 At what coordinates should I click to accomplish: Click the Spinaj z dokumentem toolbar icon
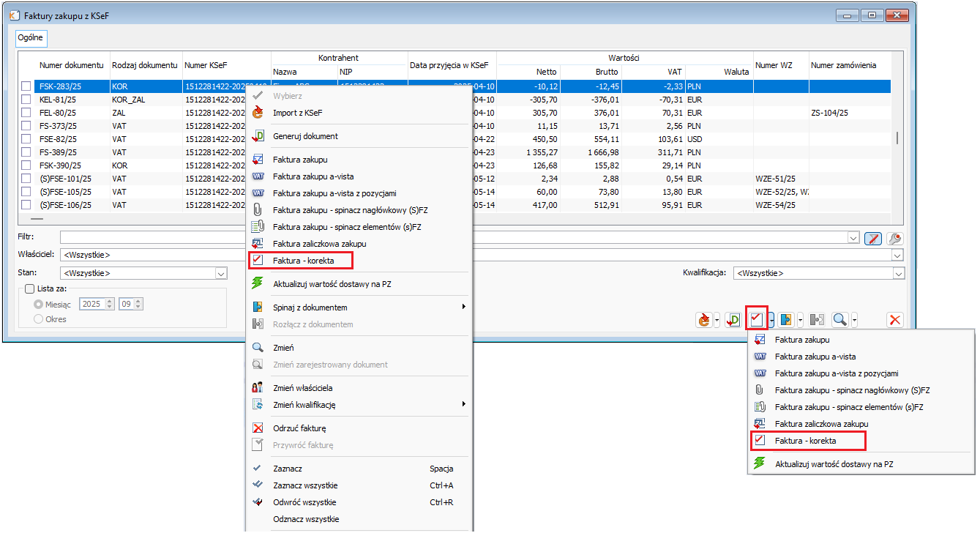(786, 320)
